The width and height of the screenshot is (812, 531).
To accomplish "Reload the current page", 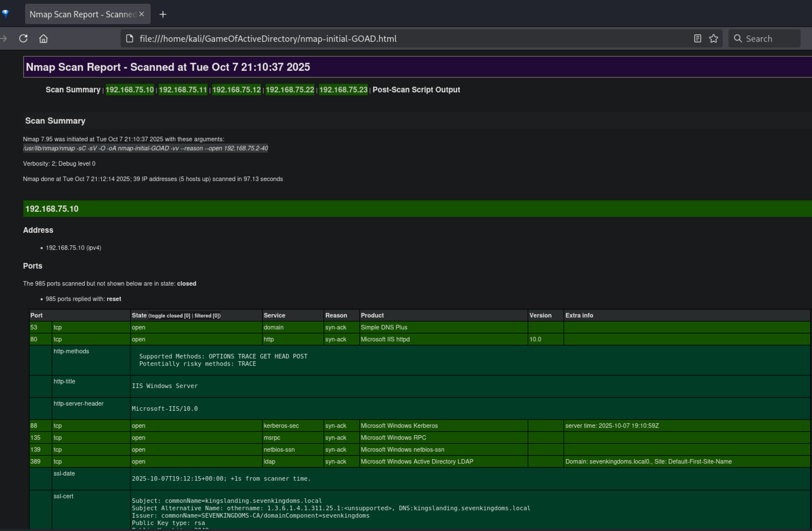I will (23, 39).
